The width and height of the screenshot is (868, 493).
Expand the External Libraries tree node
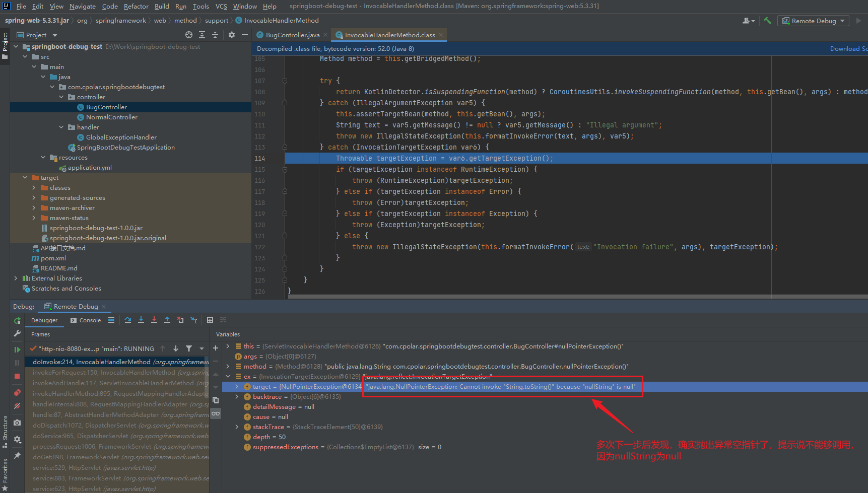[x=16, y=278]
